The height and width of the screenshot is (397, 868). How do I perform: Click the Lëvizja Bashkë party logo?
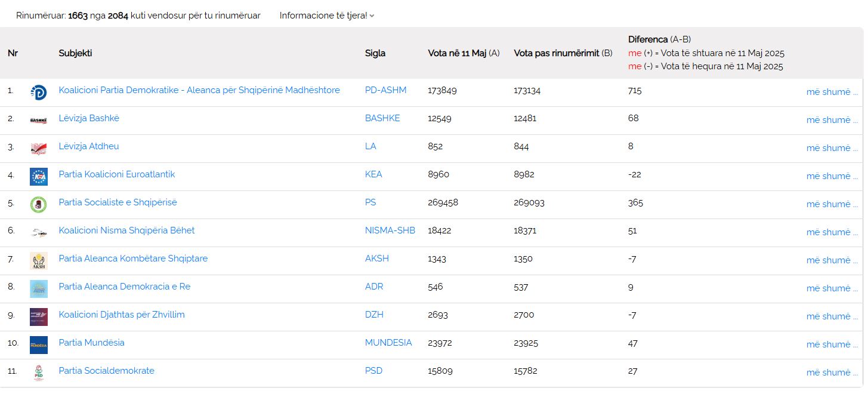coord(38,121)
